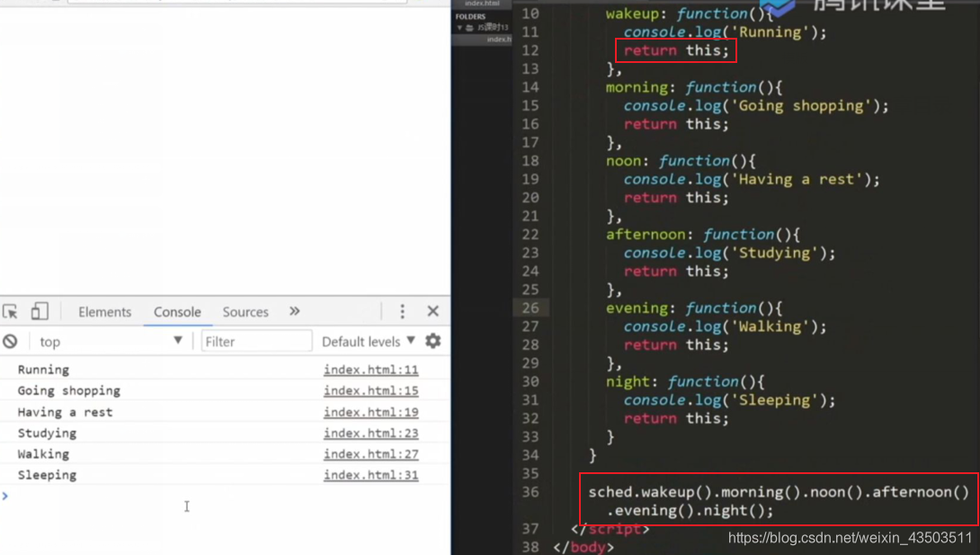The width and height of the screenshot is (980, 555).
Task: Switch to the Sources tab
Action: 245,312
